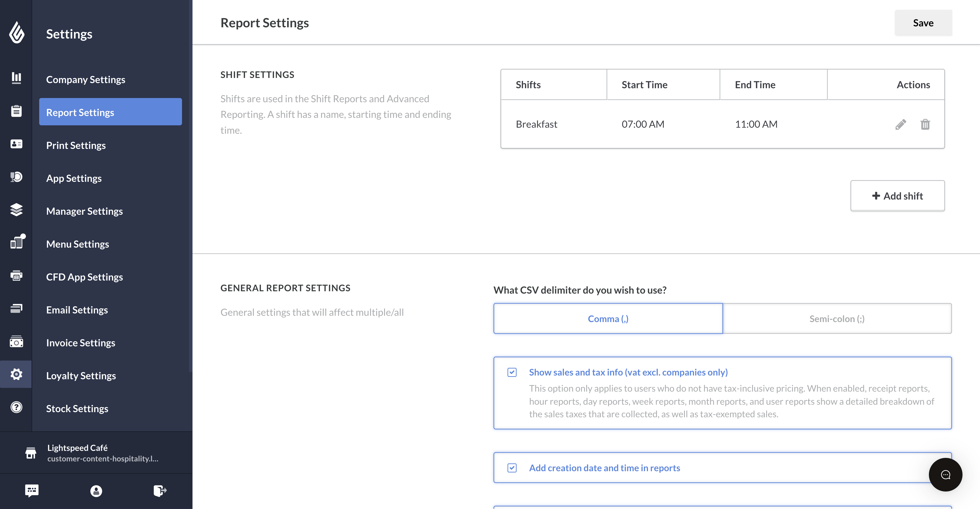Select Semi-colon as CSV delimiter
The height and width of the screenshot is (509, 980).
[x=837, y=318]
